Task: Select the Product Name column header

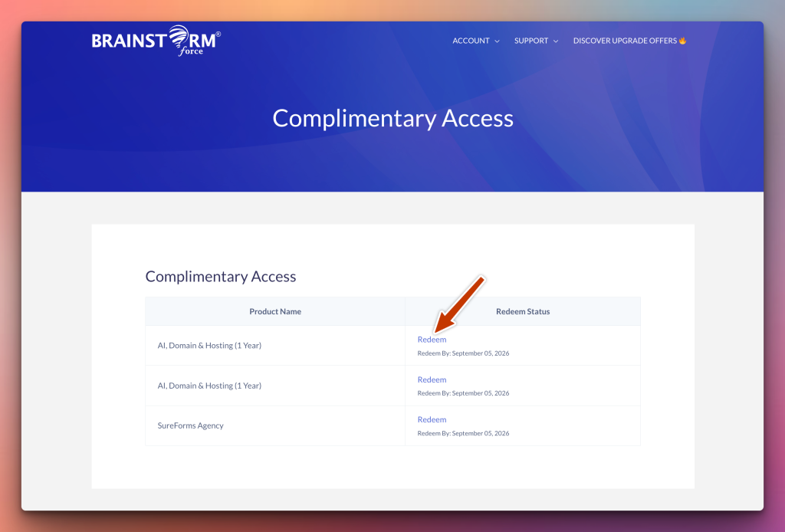Action: click(275, 311)
